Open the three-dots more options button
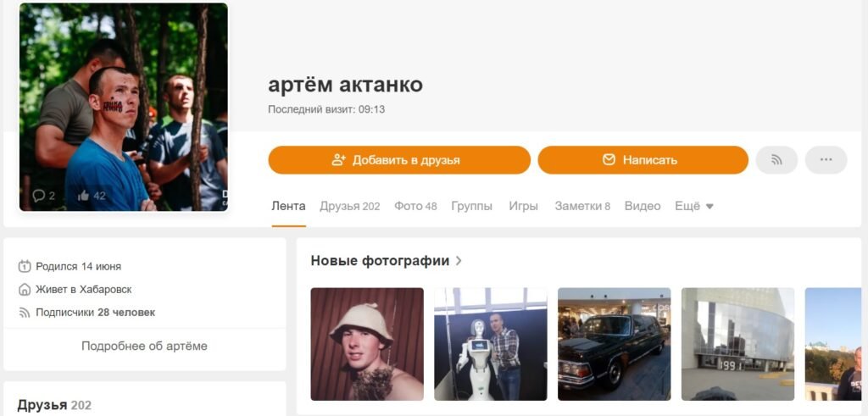868x416 pixels. coord(826,160)
